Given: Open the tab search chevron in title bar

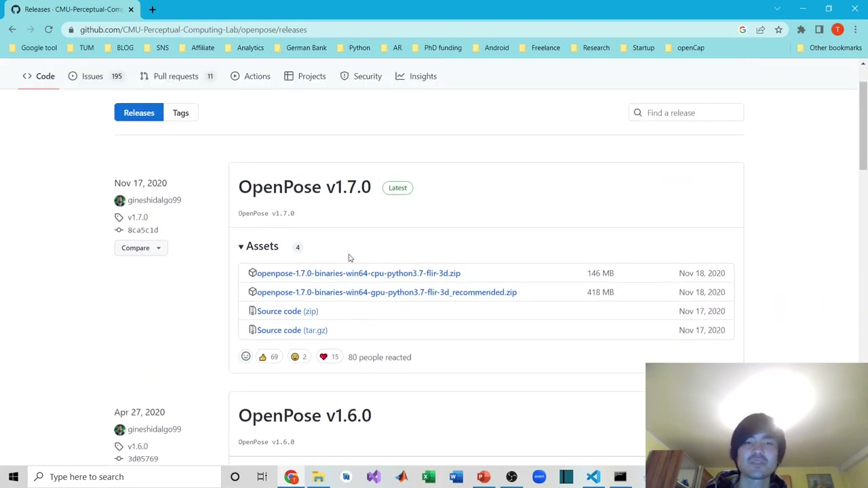Looking at the screenshot, I should (x=777, y=9).
